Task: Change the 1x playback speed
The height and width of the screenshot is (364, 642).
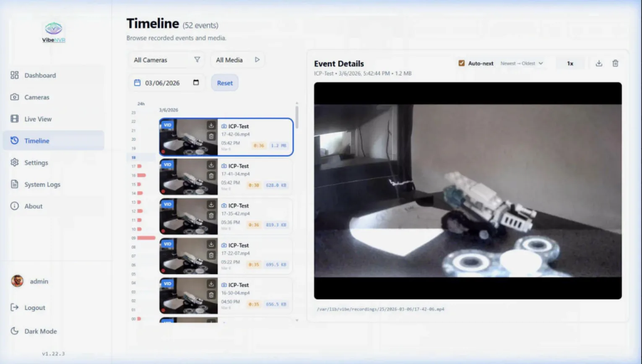Action: click(x=570, y=63)
